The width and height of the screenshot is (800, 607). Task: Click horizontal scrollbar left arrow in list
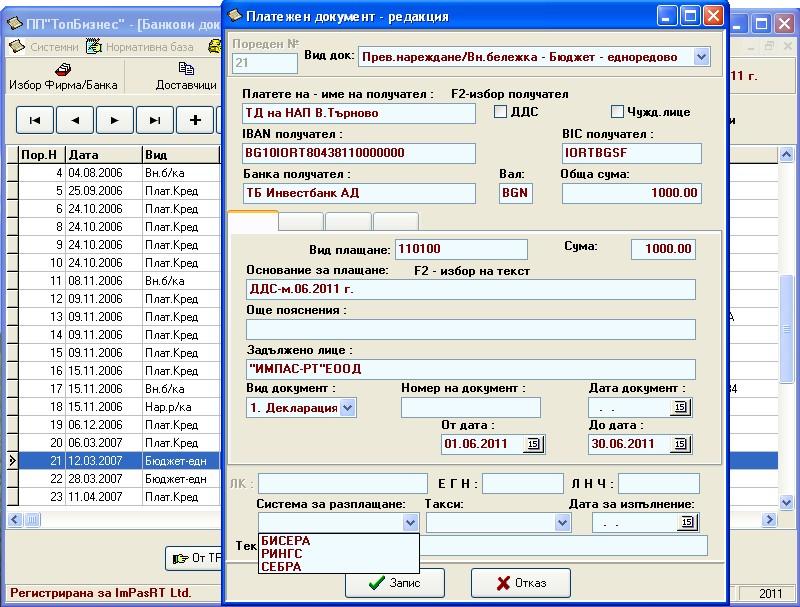tap(14, 520)
